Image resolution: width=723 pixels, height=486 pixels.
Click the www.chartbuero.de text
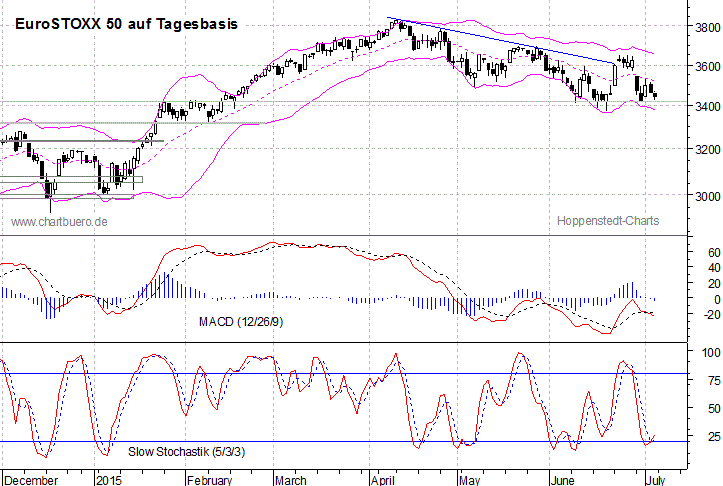pos(59,222)
